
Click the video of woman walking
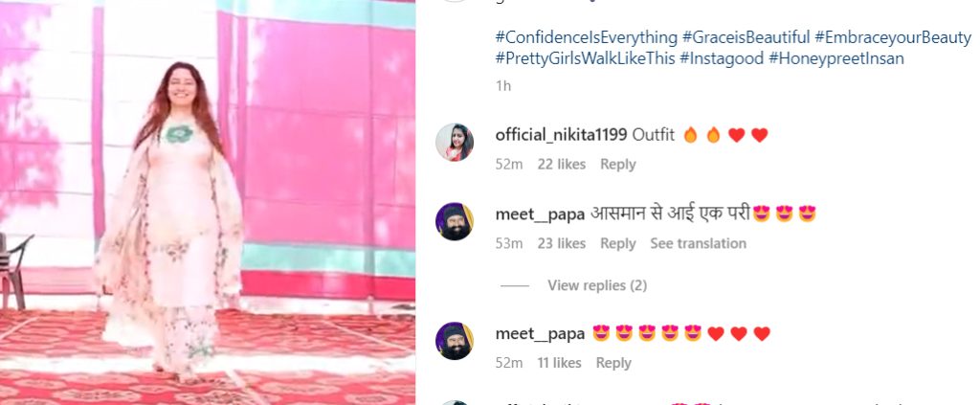click(208, 203)
